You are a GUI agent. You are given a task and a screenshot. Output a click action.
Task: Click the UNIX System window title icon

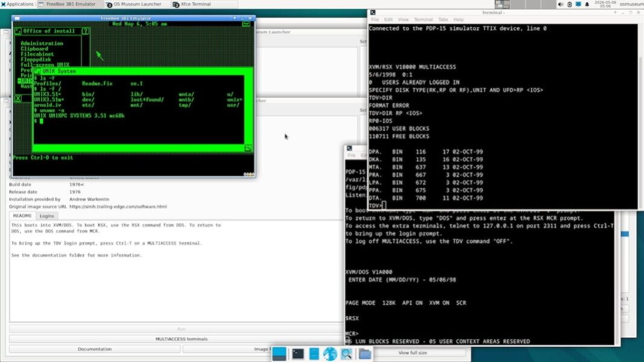tap(37, 71)
